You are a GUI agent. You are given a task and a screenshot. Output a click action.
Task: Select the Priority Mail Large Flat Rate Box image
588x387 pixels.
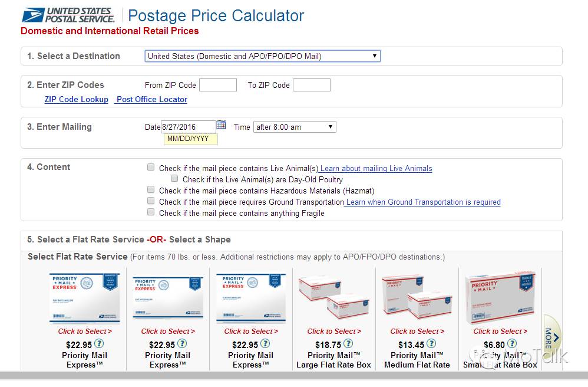coord(334,298)
